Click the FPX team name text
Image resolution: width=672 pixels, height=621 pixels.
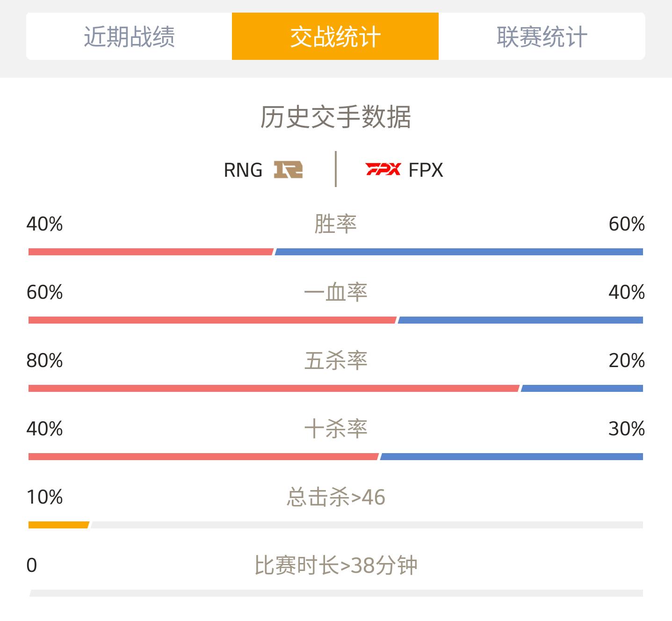(x=426, y=170)
